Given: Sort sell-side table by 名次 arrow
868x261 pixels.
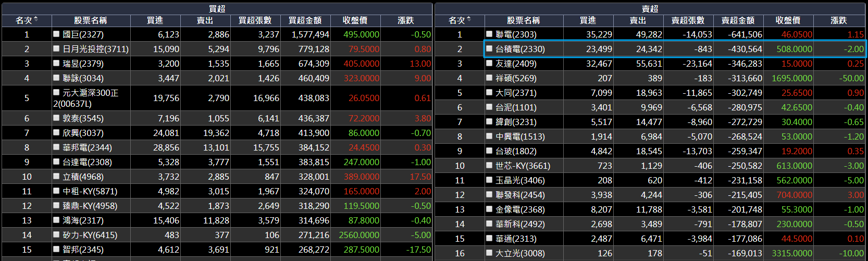Looking at the screenshot, I should pyautogui.click(x=469, y=20).
